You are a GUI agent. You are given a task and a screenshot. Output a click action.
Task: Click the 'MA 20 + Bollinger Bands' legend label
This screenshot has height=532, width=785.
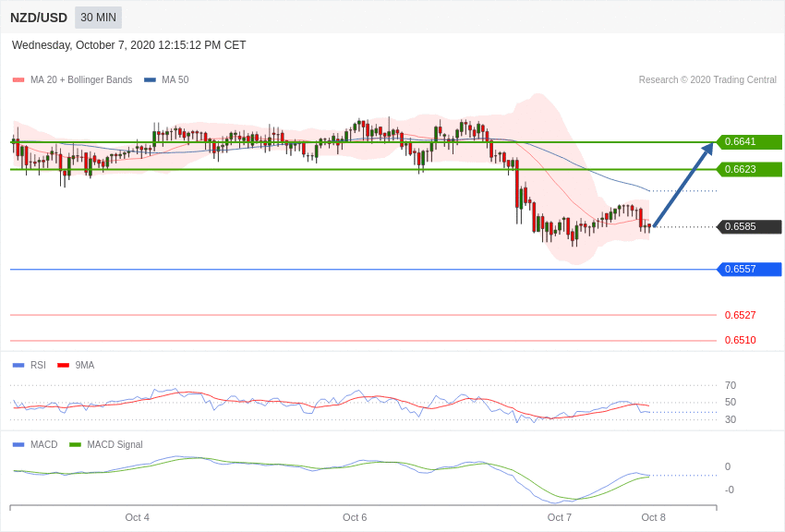(x=81, y=79)
